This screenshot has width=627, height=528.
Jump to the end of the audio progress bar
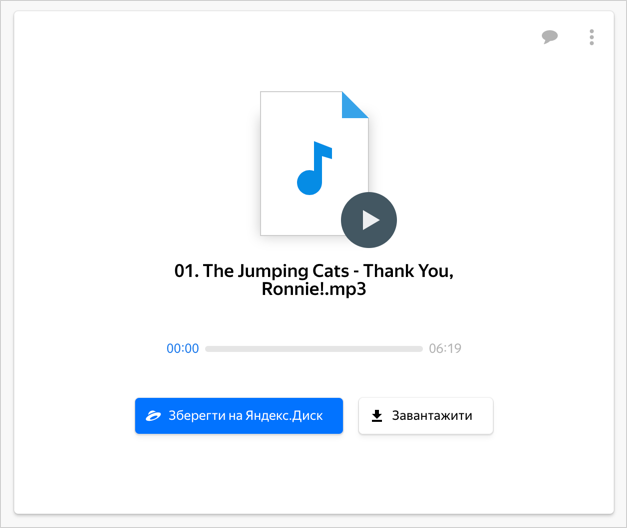tap(421, 349)
